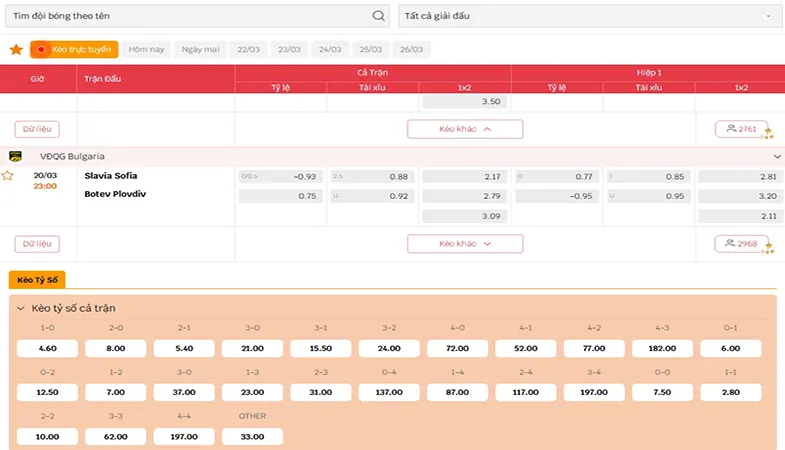Screen dimensions: 785x450
Task: Select first-half handicap odds 0.77
Action: (x=557, y=177)
